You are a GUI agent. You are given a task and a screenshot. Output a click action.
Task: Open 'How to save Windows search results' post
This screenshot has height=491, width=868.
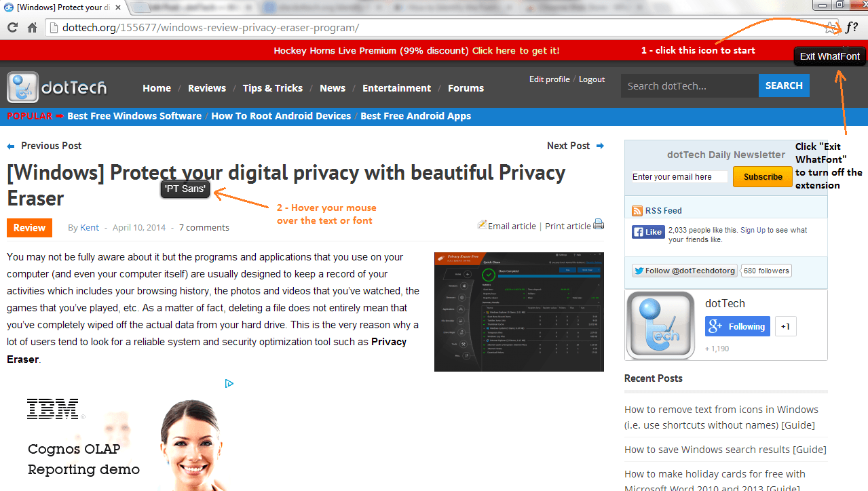click(725, 450)
